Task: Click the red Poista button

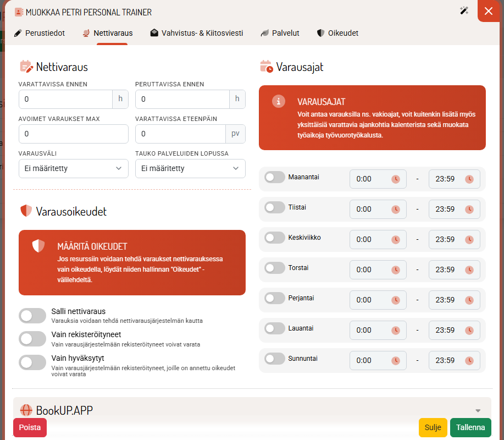Action: [x=30, y=427]
